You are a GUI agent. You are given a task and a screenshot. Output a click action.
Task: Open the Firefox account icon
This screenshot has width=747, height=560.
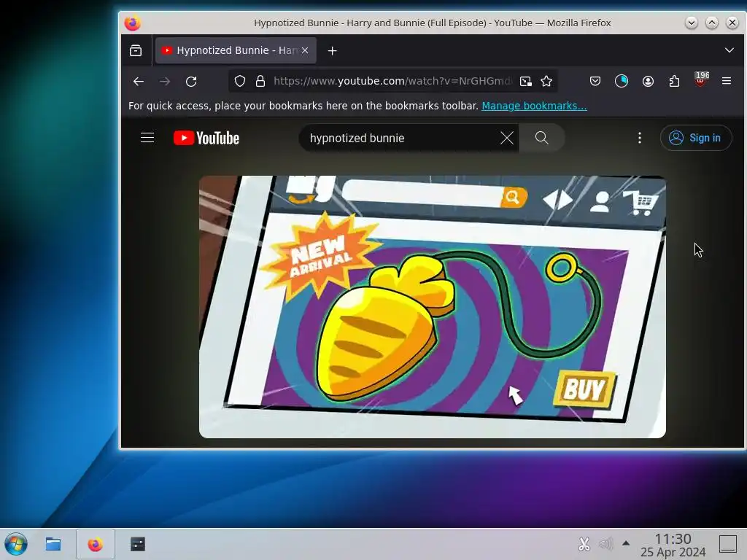pos(648,82)
